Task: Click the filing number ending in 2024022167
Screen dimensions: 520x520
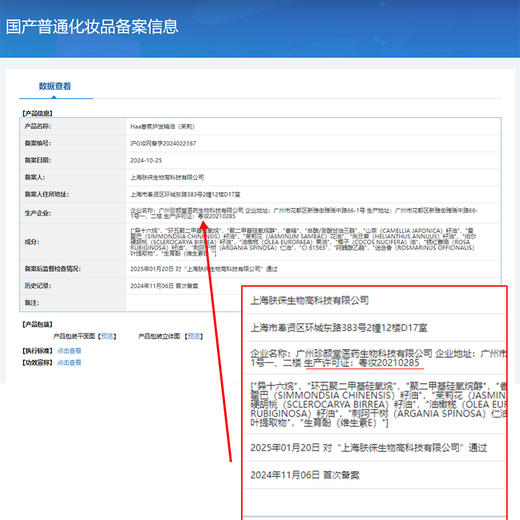Action: [163, 143]
